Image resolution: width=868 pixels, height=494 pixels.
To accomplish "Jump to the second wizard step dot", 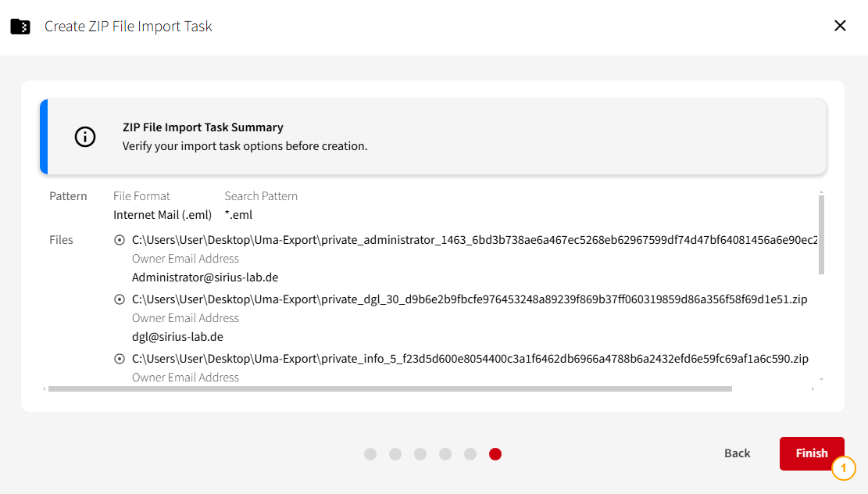I will click(395, 454).
